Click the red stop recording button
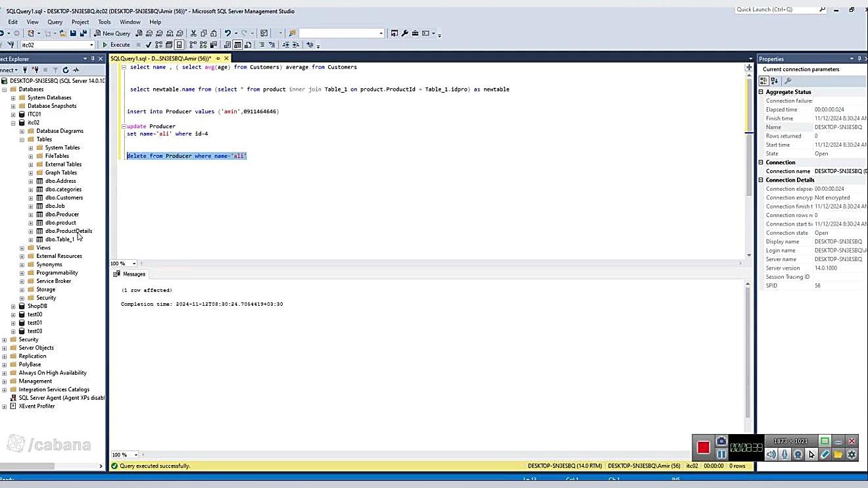This screenshot has width=868, height=488. coord(704,447)
